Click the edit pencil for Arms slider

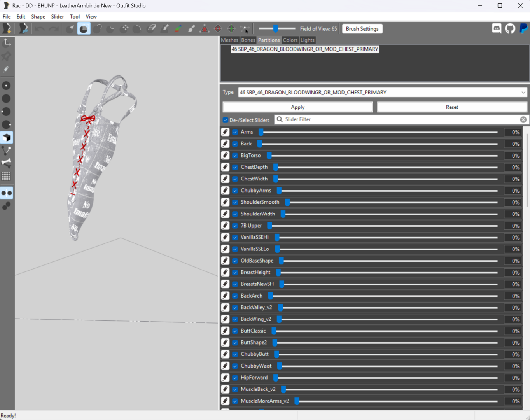225,132
